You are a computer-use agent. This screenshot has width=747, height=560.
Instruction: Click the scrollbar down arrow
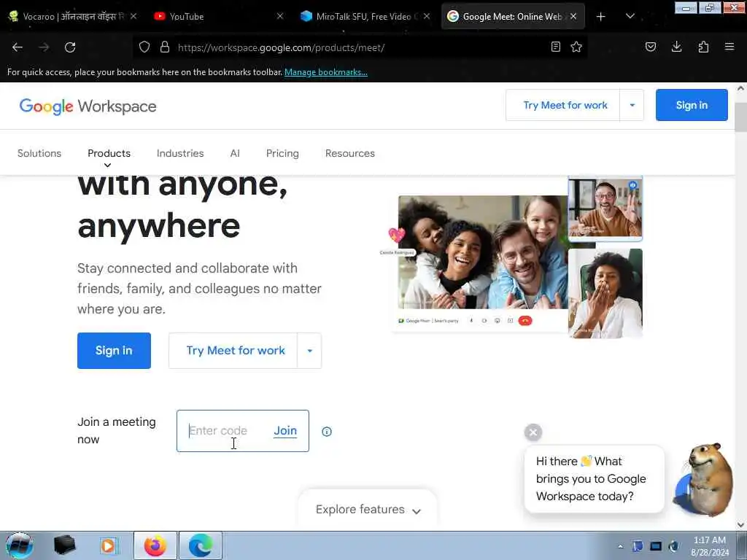740,524
